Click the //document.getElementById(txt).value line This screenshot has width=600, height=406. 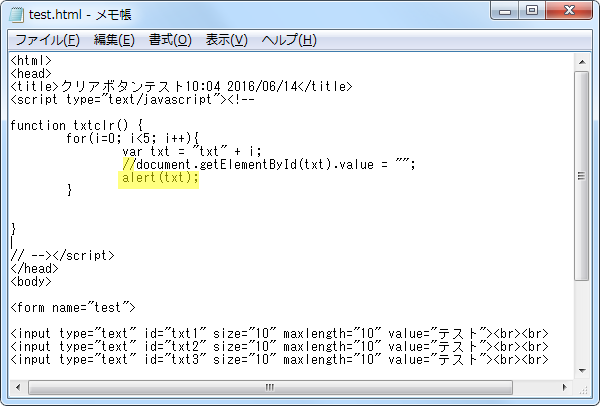(269, 165)
